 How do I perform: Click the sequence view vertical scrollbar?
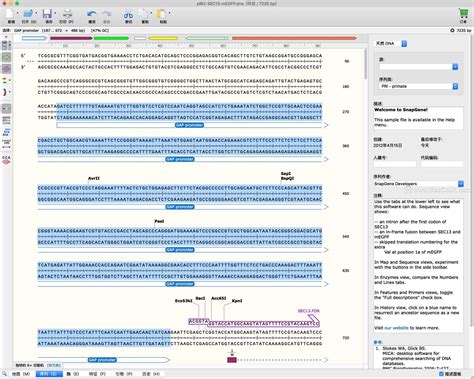pyautogui.click(x=366, y=65)
